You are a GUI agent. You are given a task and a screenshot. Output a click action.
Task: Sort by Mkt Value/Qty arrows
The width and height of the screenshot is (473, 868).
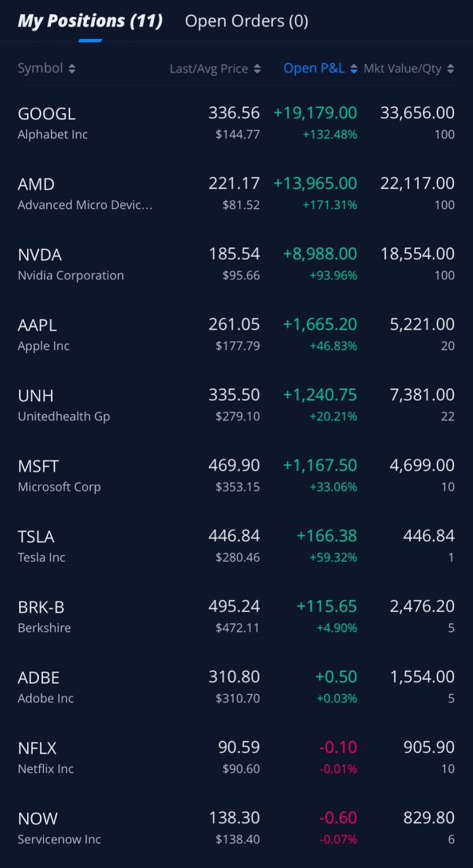[451, 69]
